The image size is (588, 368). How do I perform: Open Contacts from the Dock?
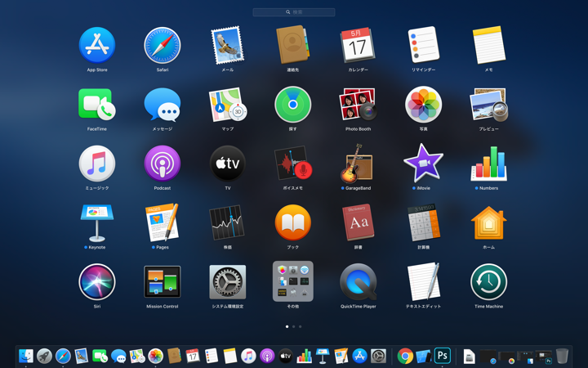coord(175,356)
